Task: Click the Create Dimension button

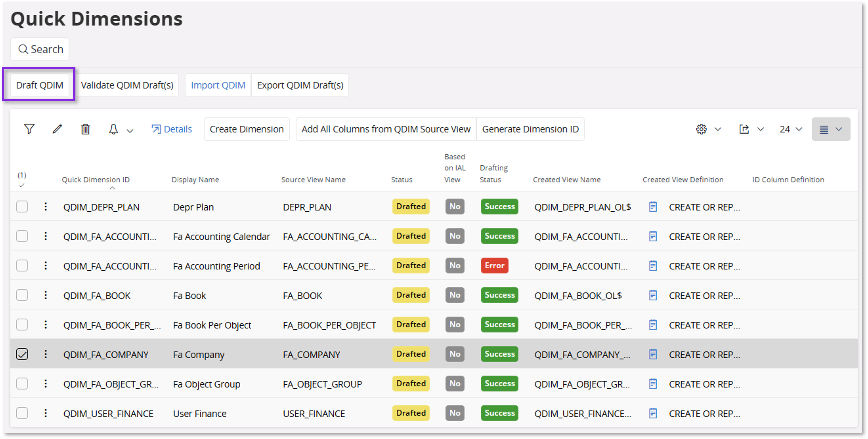Action: pyautogui.click(x=247, y=129)
